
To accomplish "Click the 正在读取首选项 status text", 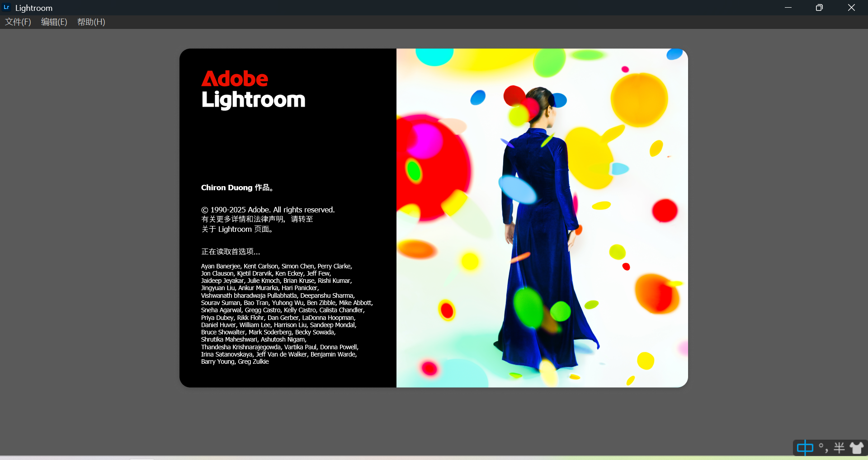I will (231, 252).
